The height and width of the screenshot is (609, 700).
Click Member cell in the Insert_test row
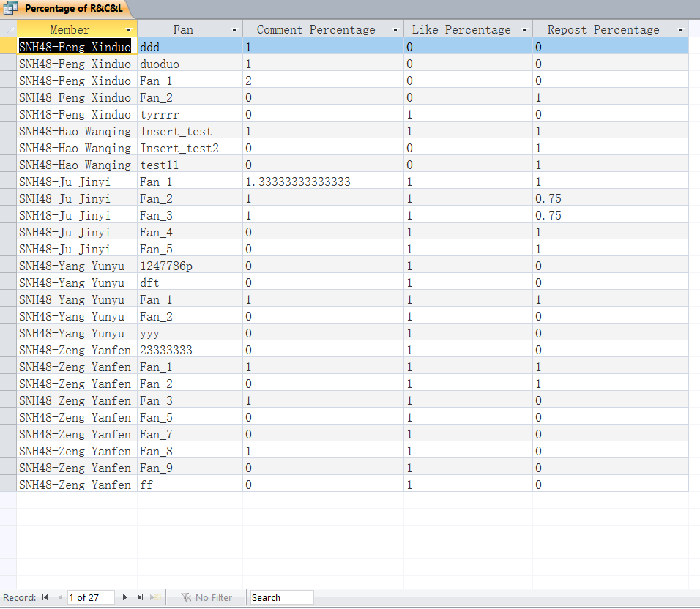pyautogui.click(x=77, y=131)
